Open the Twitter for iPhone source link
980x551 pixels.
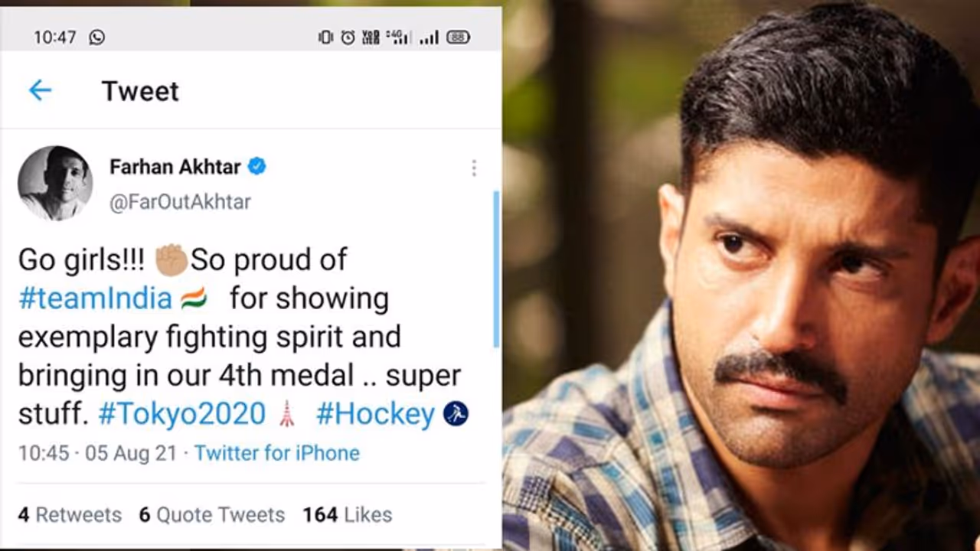tap(276, 453)
